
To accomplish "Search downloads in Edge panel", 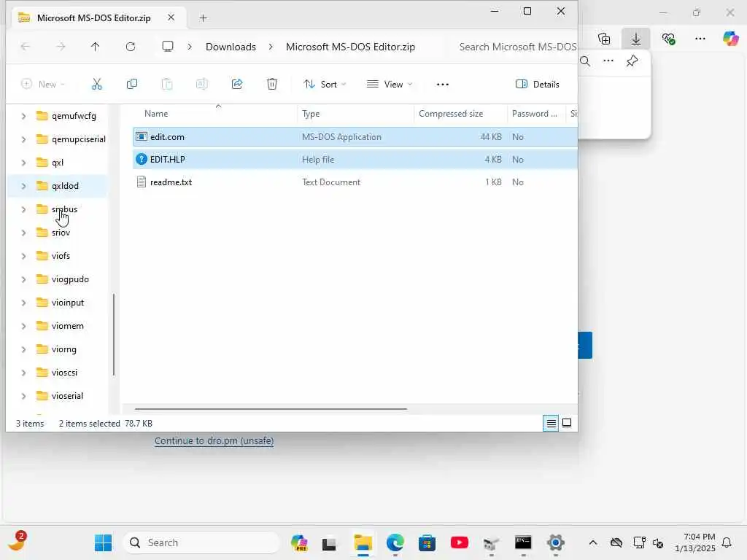I will pyautogui.click(x=585, y=61).
